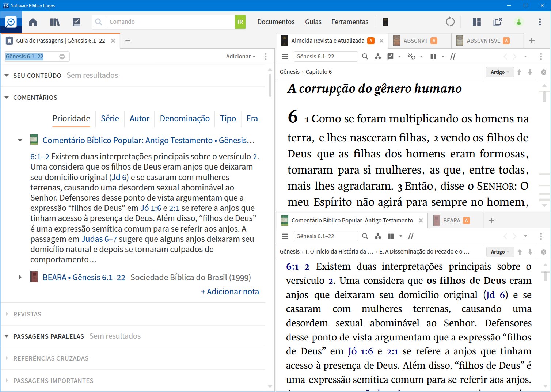Image resolution: width=551 pixels, height=392 pixels.
Task: Open the Adicionar dropdown
Action: tap(241, 57)
